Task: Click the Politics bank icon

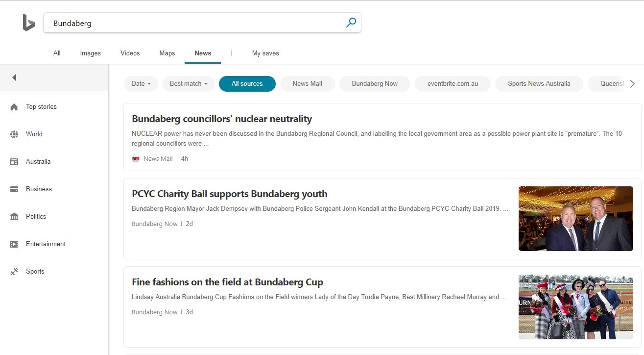Action: (14, 216)
